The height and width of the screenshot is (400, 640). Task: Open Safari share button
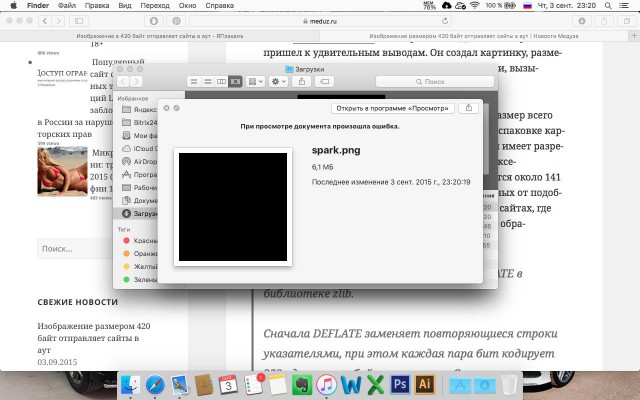click(604, 21)
